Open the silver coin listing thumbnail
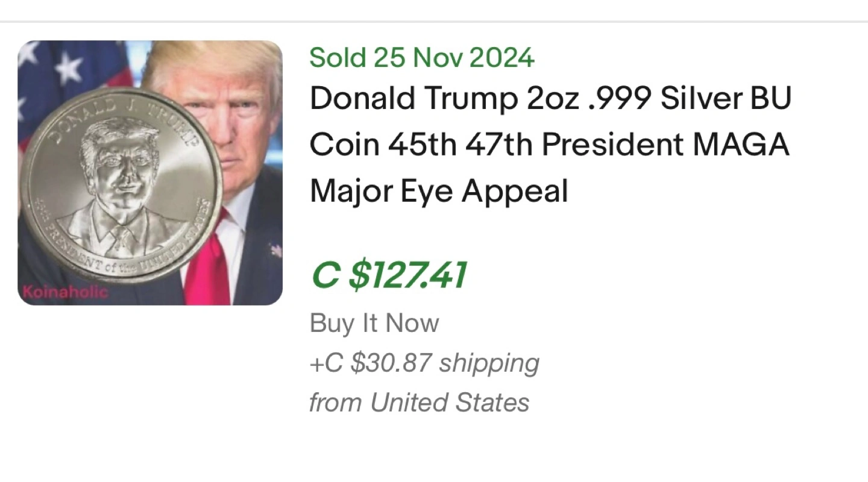Image resolution: width=868 pixels, height=482 pixels. tap(150, 172)
